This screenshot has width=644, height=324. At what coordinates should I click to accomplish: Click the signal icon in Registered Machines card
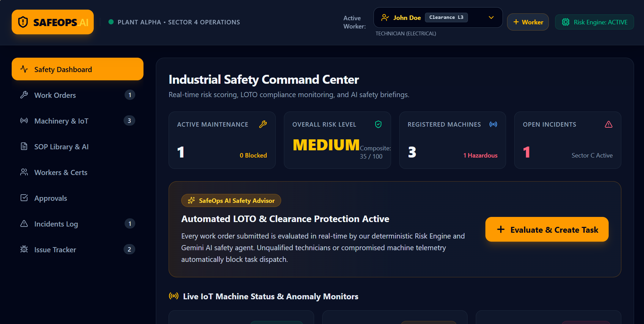(493, 124)
